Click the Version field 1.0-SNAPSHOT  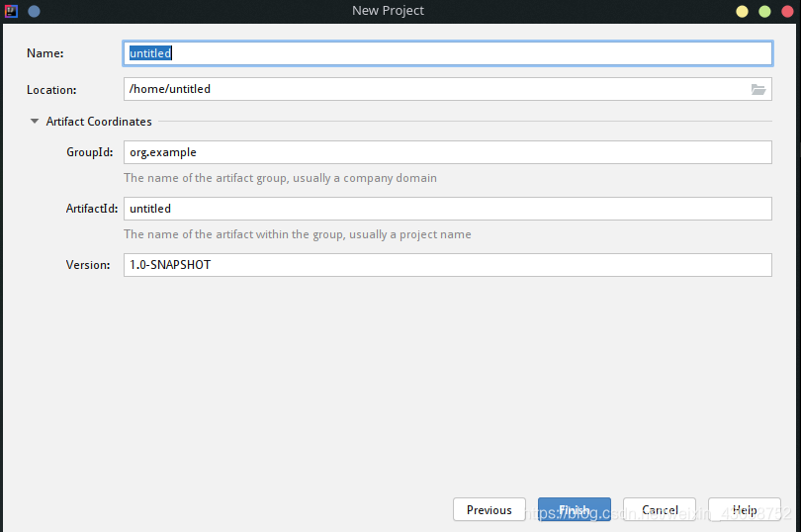pyautogui.click(x=448, y=265)
